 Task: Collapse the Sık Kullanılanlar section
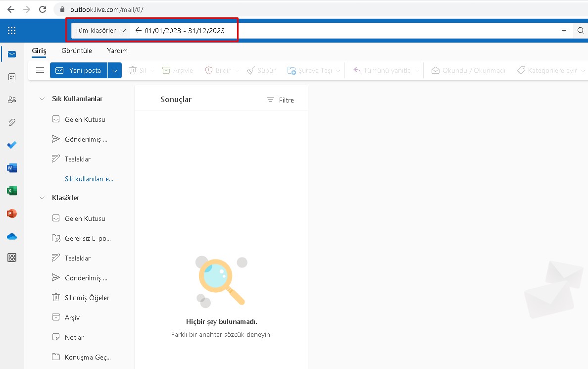pos(42,99)
